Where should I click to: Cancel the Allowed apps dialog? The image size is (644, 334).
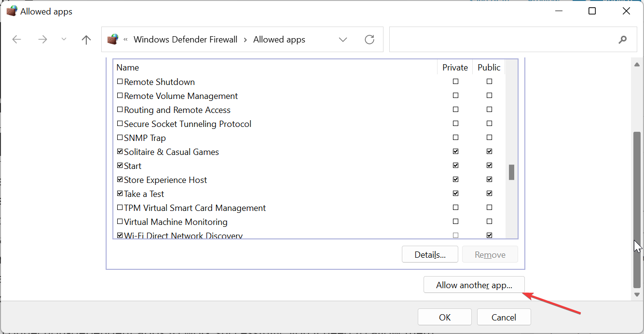coord(504,317)
